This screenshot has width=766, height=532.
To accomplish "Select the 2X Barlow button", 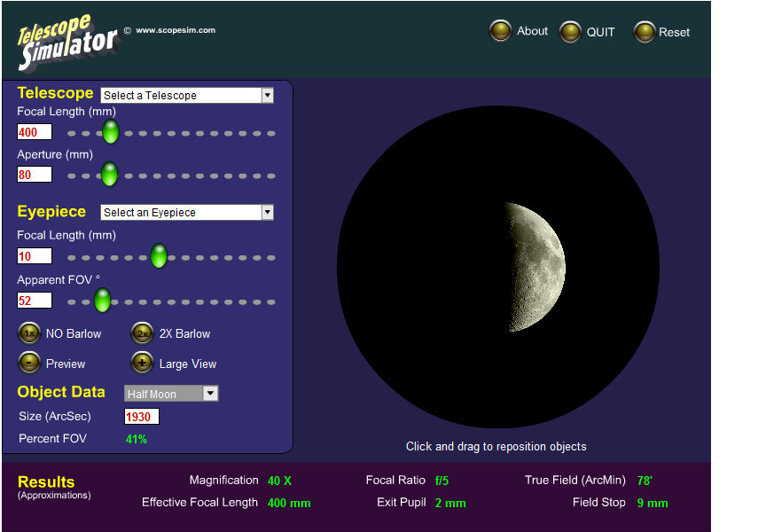I will 142,333.
